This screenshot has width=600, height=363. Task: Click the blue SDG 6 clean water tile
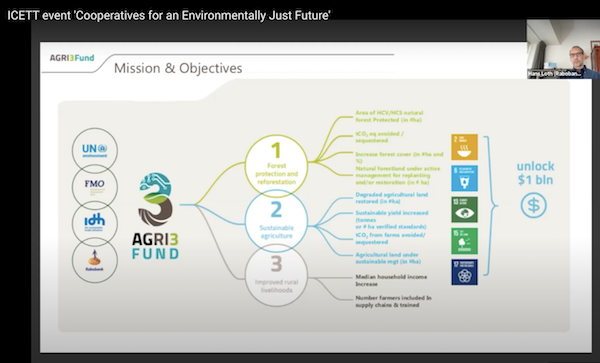click(464, 178)
